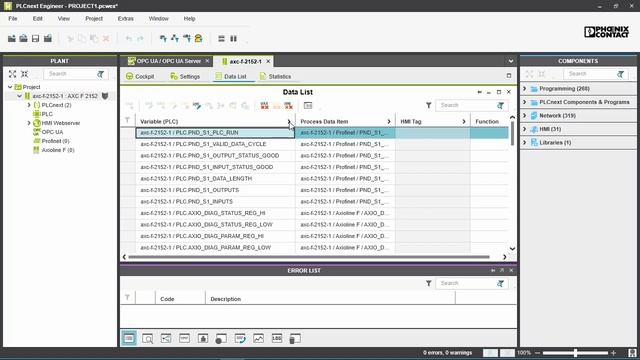Screen dimensions: 640x360
Task: Select row PLC.PND_S1_DATA_LENGTH
Action: (x=216, y=179)
